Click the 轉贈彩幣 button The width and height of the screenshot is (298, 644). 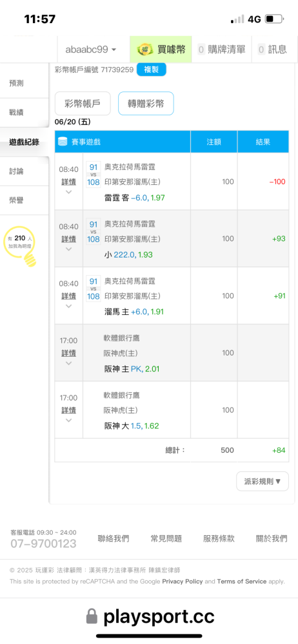click(146, 104)
